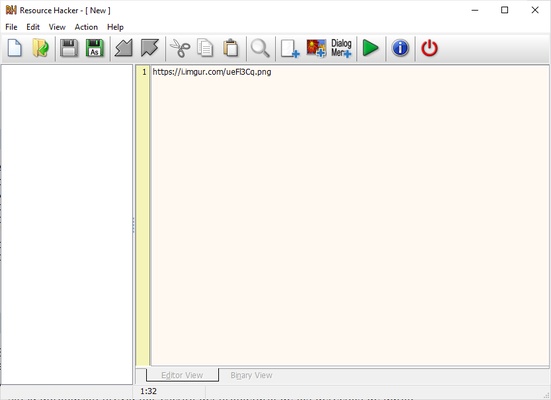The height and width of the screenshot is (400, 551).
Task: Click the down-left arrow toolbar icon
Action: pos(124,48)
